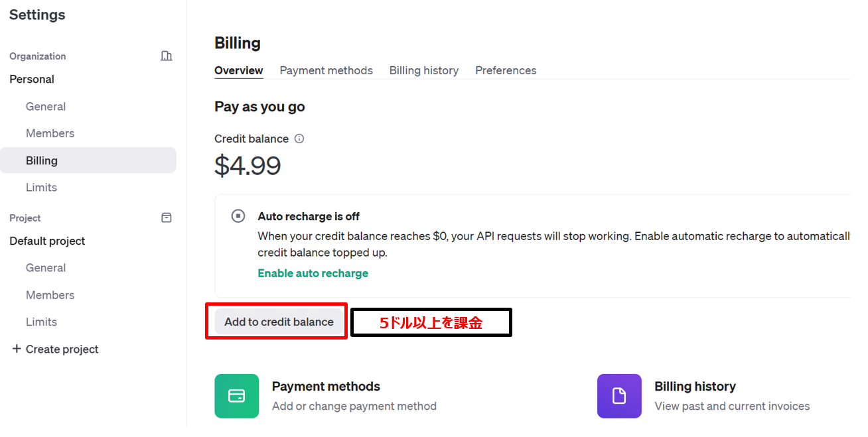Select the Overview tab
This screenshot has height=437, width=868.
(x=238, y=70)
